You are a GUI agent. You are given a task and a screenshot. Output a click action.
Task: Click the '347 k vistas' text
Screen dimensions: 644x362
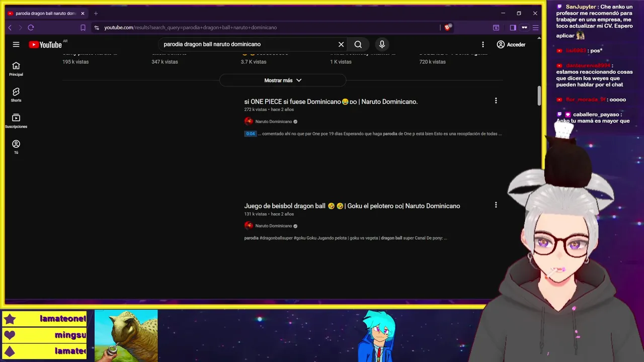coord(165,62)
